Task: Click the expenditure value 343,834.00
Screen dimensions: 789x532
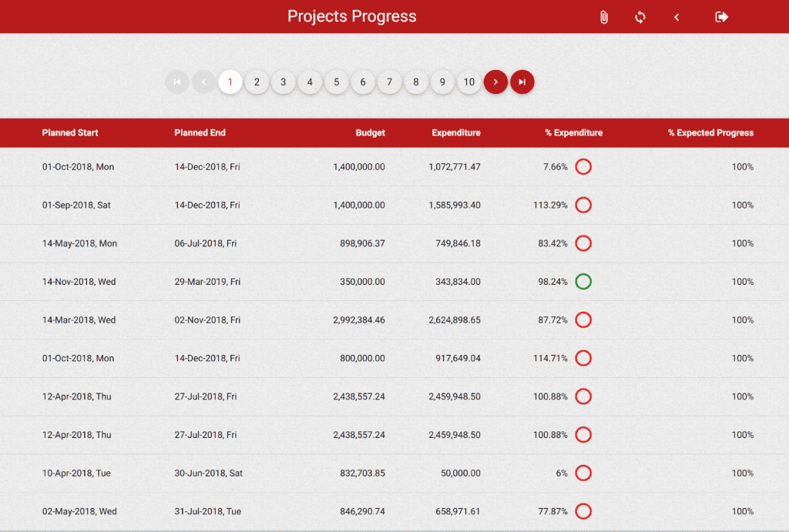Action: [x=458, y=282]
